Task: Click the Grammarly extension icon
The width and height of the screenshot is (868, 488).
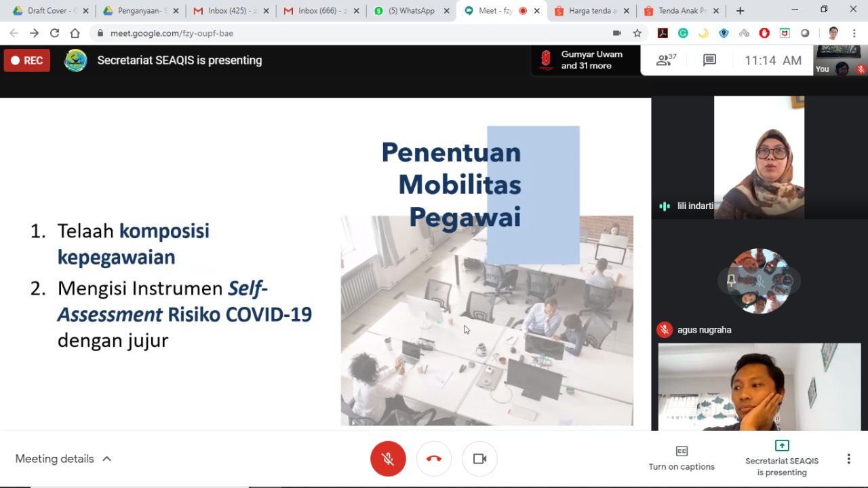Action: 683,33
